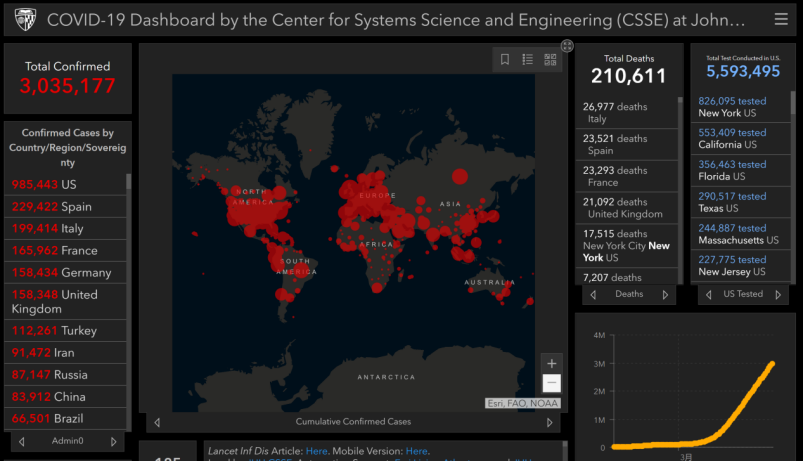This screenshot has width=804, height=461.
Task: Click France's 23,293 deaths entry
Action: (627, 176)
